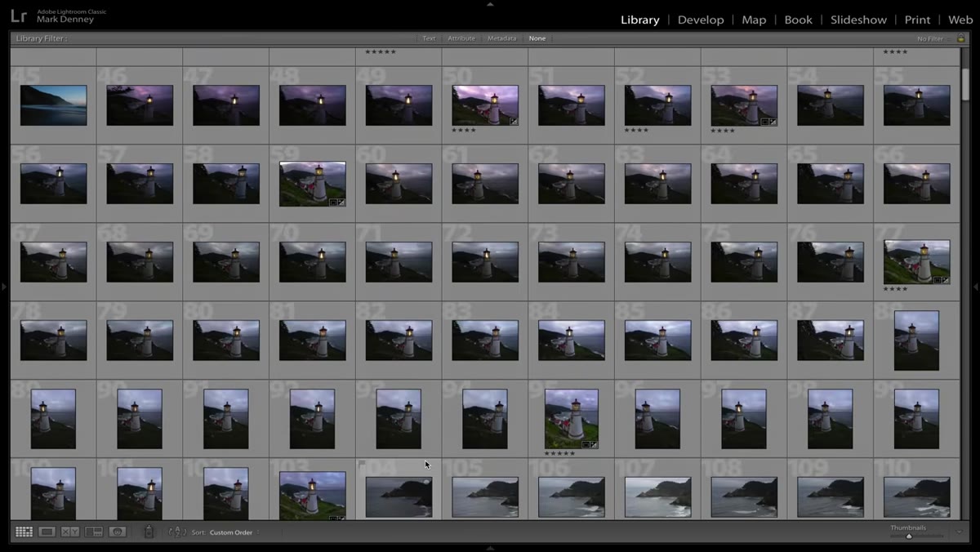Click adjustments badge on thumbnail 50

pyautogui.click(x=514, y=121)
